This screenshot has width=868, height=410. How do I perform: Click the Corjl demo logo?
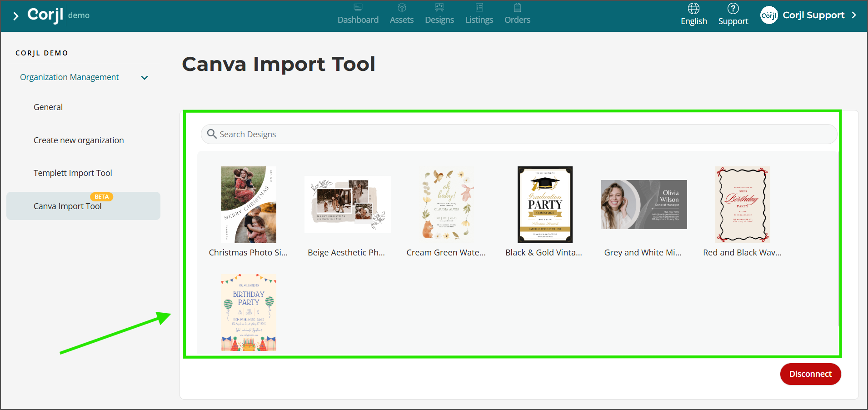click(59, 15)
